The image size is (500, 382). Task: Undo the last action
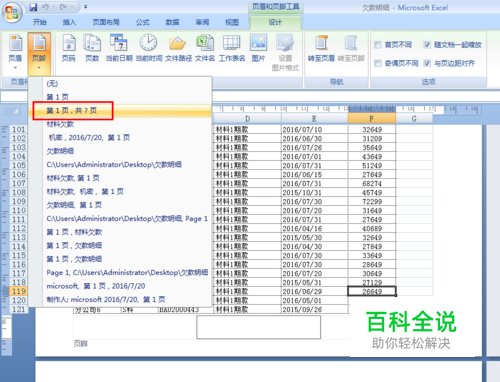point(46,7)
